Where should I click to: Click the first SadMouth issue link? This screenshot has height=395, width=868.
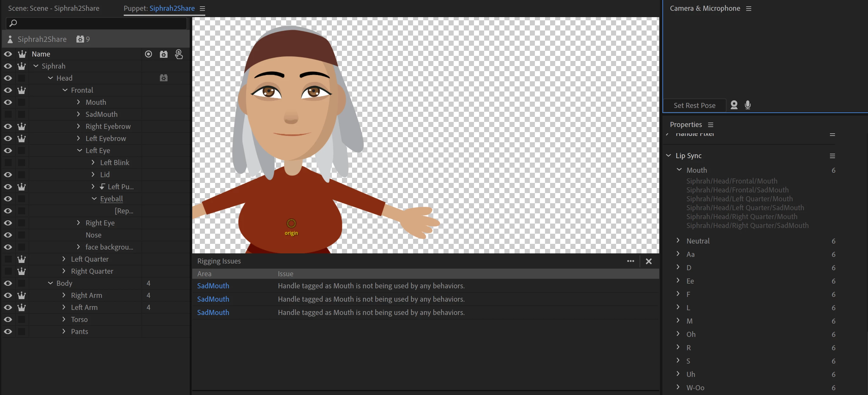pyautogui.click(x=213, y=286)
